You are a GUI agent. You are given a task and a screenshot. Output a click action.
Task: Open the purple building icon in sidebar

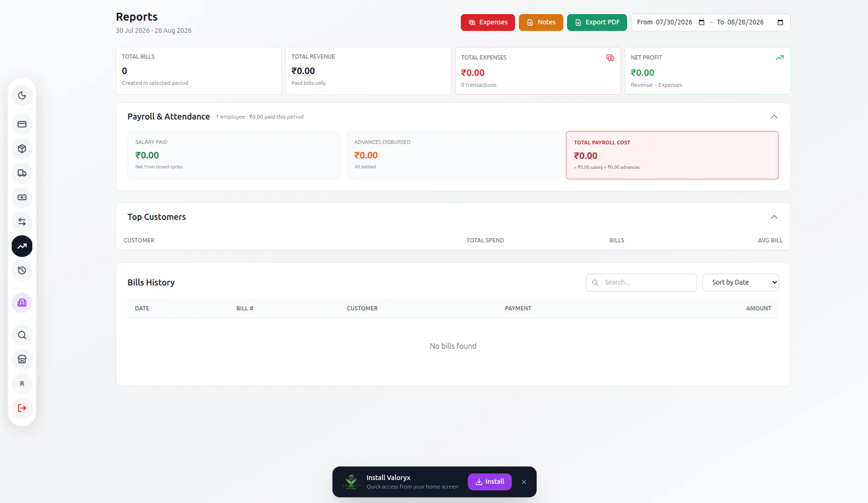pos(22,303)
